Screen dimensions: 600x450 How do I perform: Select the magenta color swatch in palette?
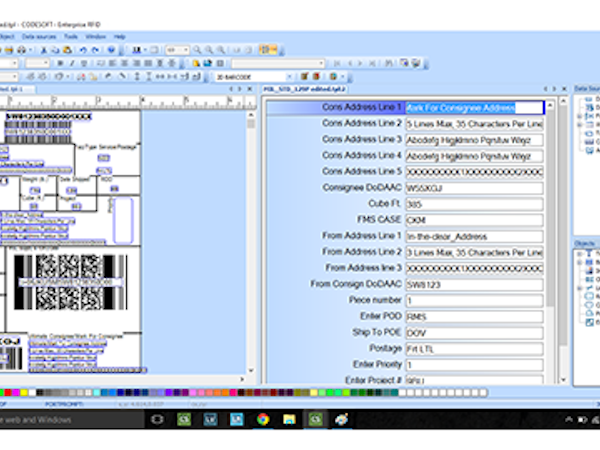(16, 392)
